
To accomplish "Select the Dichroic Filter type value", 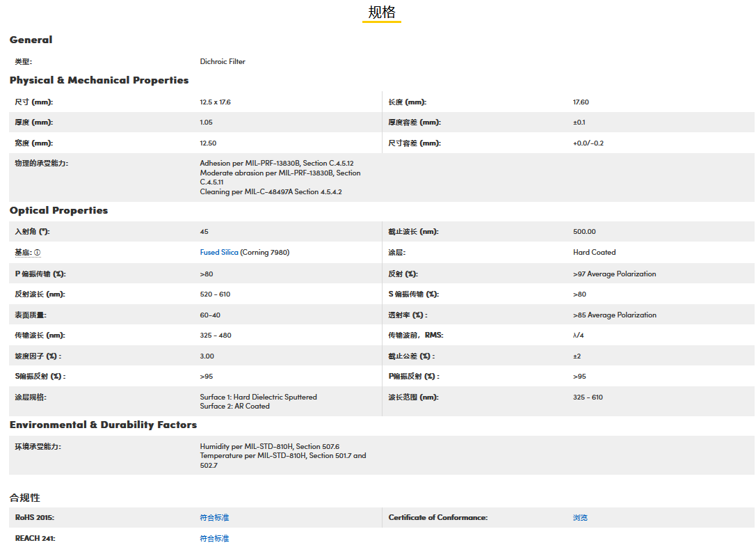I will 223,61.
